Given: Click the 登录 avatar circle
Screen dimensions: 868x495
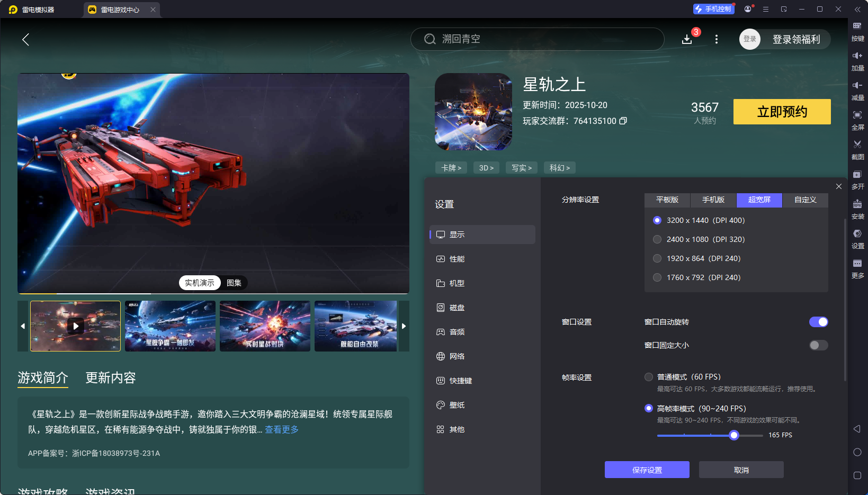Looking at the screenshot, I should coord(750,39).
